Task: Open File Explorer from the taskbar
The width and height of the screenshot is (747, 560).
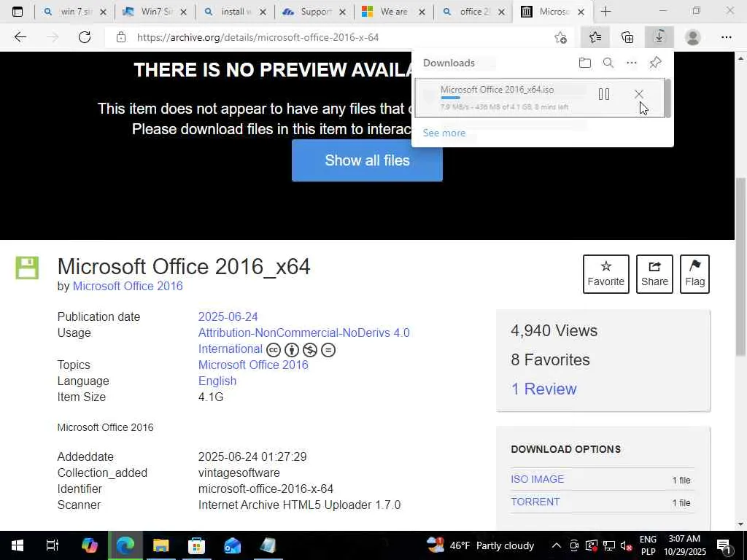Action: point(161,545)
